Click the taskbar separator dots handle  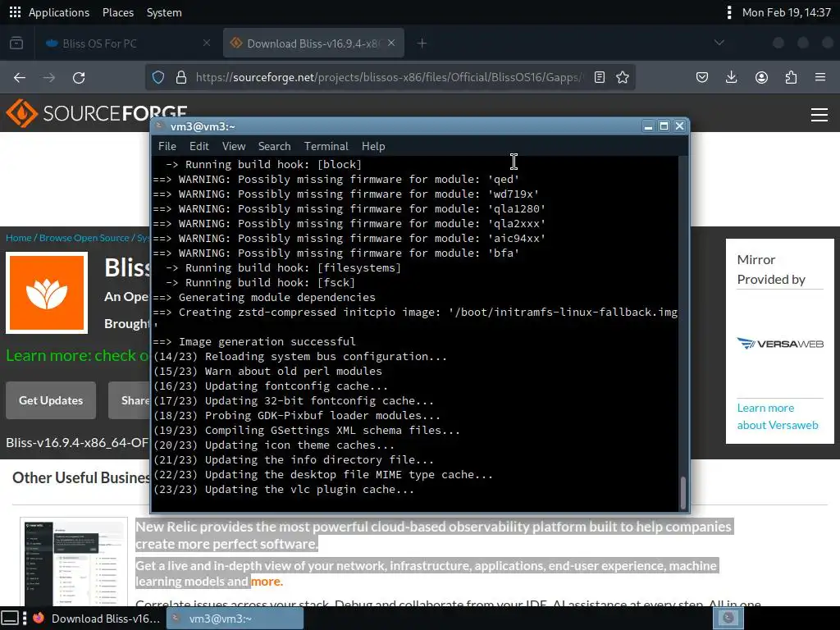pyautogui.click(x=24, y=619)
